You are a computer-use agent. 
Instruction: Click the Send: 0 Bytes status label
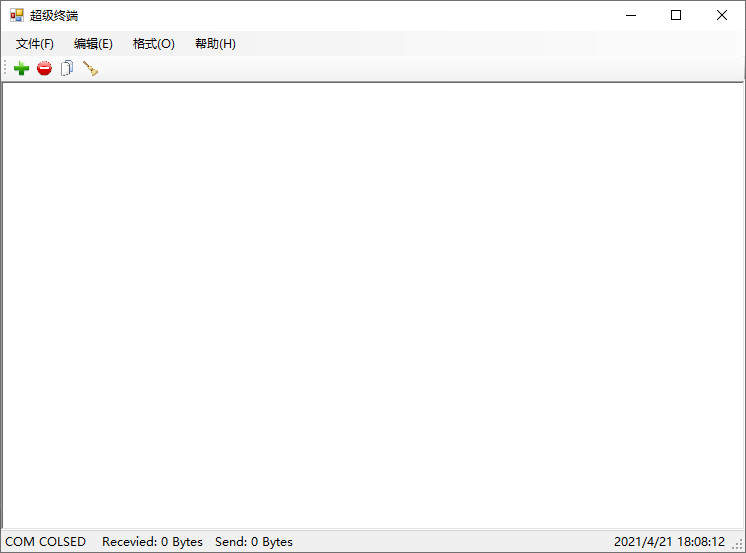(x=254, y=542)
